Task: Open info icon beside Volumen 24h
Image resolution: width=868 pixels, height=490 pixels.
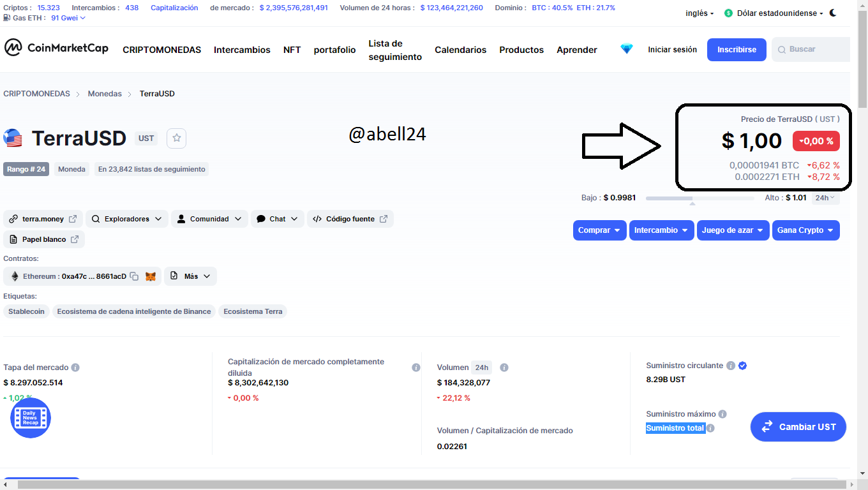Action: pyautogui.click(x=504, y=367)
